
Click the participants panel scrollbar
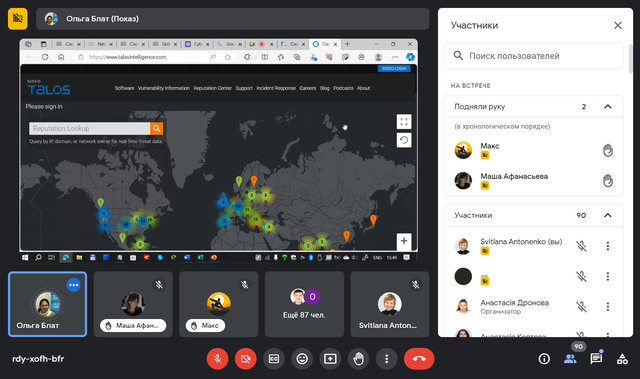(631, 59)
